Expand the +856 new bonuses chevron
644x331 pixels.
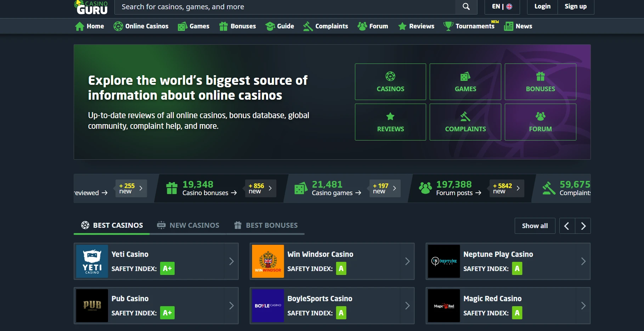click(x=270, y=188)
